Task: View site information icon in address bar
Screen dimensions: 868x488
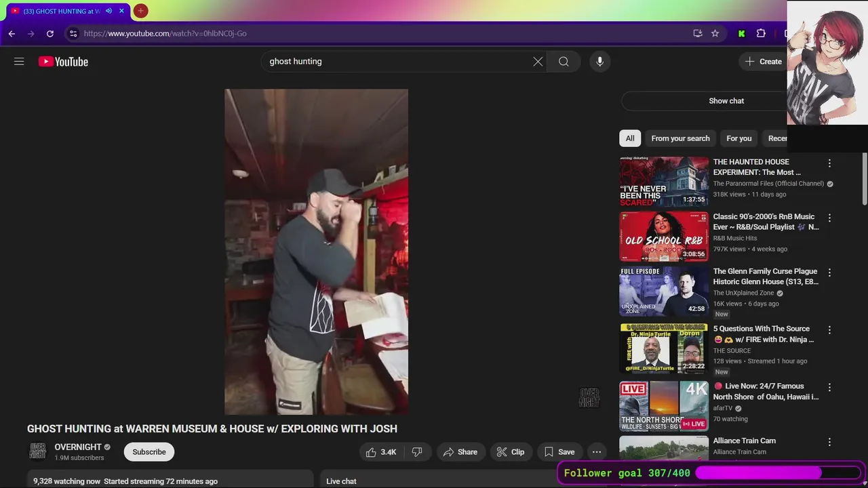Action: click(73, 33)
